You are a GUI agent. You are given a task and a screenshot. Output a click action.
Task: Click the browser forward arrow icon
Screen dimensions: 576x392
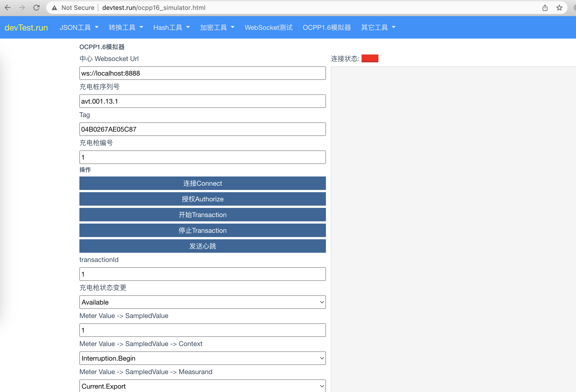point(22,8)
